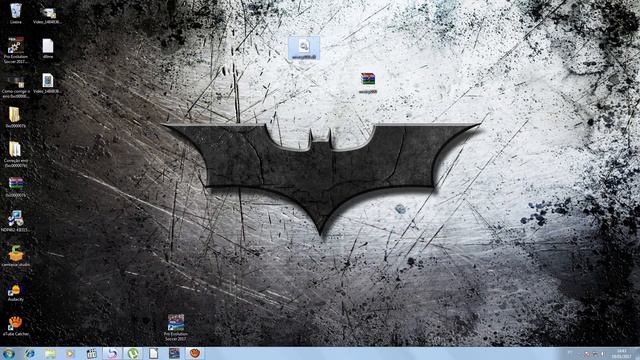Open the volume speaker icon in the tray
This screenshot has width=640, height=360.
602,354
